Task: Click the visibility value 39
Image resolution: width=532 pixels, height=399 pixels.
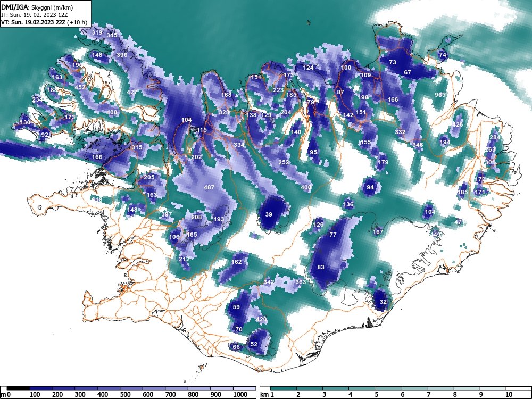Action: (x=269, y=214)
